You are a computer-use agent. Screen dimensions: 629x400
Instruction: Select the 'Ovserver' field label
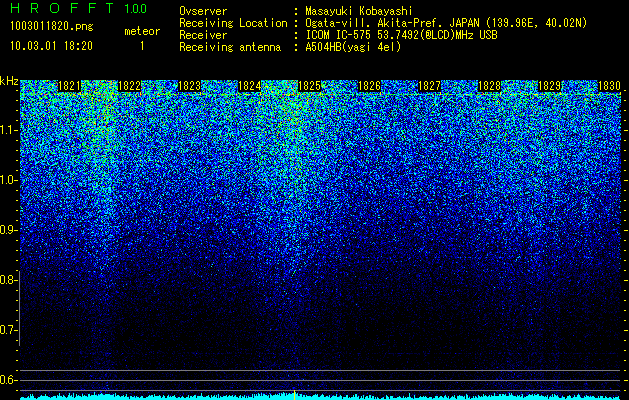pos(203,11)
